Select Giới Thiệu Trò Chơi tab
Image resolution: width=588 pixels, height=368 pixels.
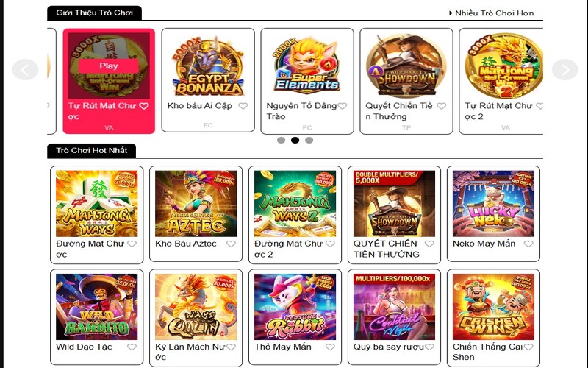(x=95, y=13)
